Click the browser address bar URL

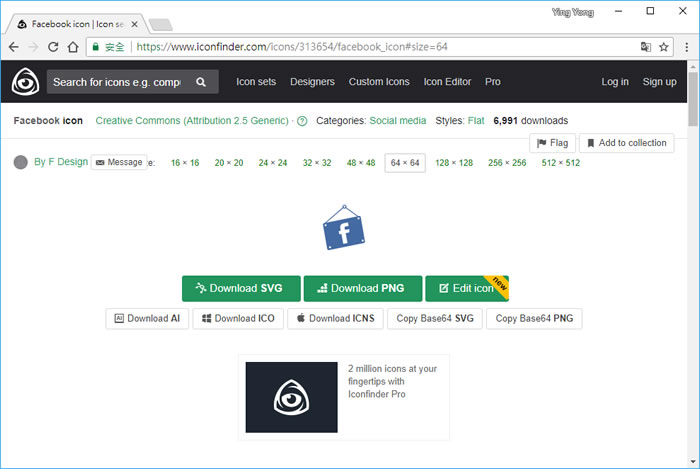pos(292,47)
